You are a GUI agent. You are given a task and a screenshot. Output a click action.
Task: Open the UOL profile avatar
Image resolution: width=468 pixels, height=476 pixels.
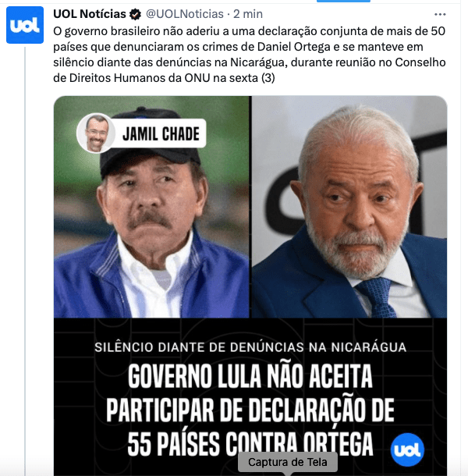click(25, 25)
